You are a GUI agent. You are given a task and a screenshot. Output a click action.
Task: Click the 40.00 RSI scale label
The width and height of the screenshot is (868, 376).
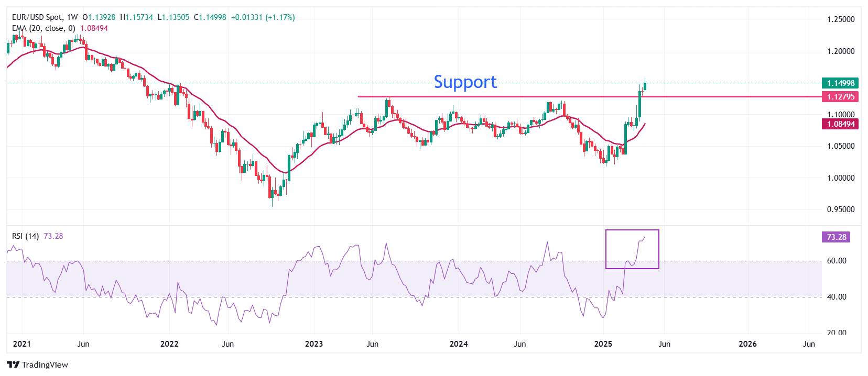(x=837, y=297)
